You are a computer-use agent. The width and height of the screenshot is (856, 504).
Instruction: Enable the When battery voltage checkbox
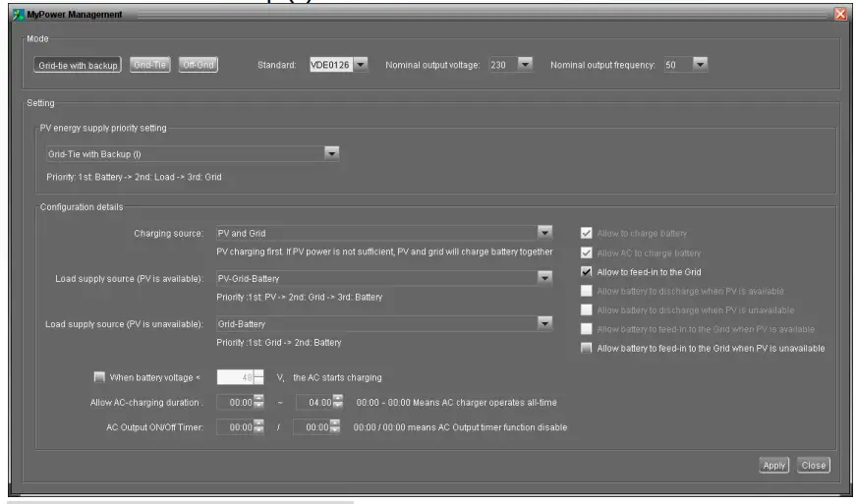99,377
